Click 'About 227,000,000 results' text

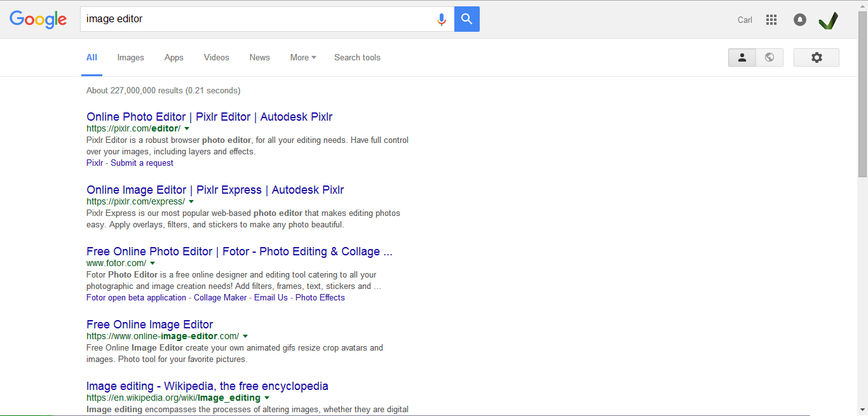tap(135, 90)
